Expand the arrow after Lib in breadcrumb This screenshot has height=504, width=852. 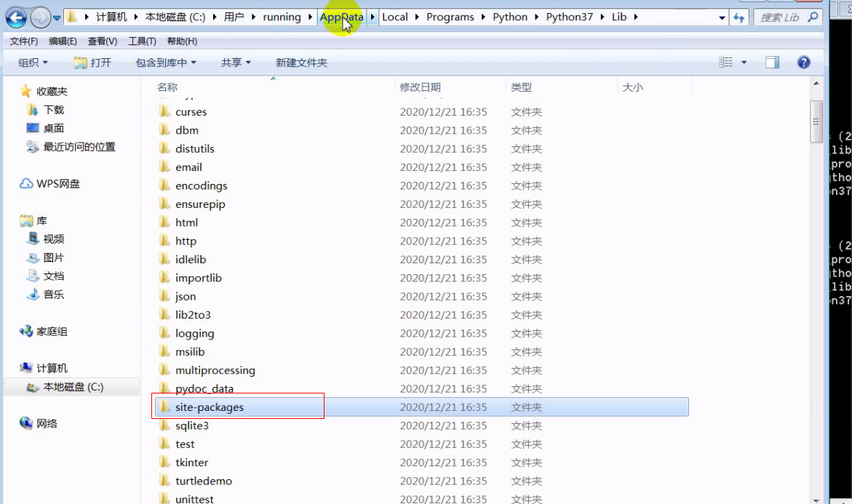[635, 17]
